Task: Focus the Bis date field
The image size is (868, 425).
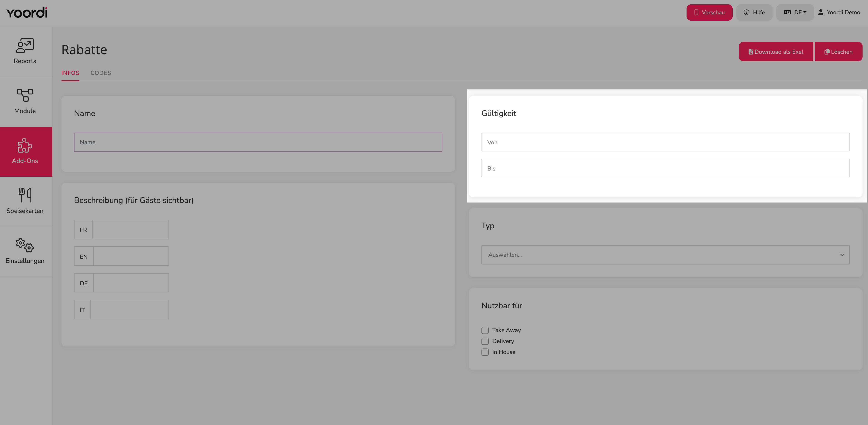Action: tap(665, 168)
